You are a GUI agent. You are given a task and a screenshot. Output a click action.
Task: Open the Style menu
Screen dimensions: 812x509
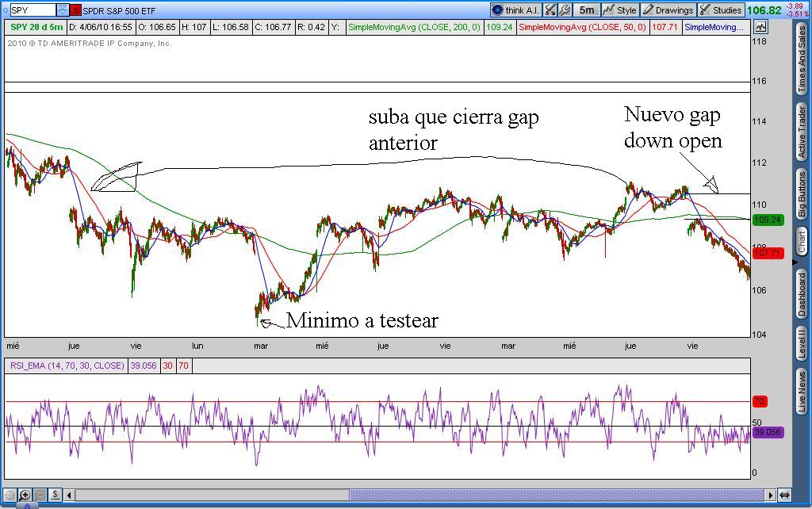coord(619,10)
